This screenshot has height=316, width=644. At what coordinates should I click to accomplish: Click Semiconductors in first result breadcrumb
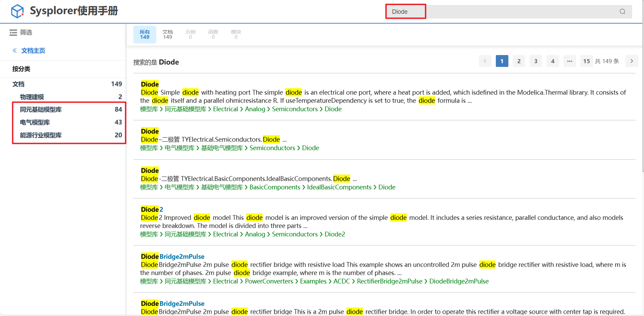coord(295,109)
